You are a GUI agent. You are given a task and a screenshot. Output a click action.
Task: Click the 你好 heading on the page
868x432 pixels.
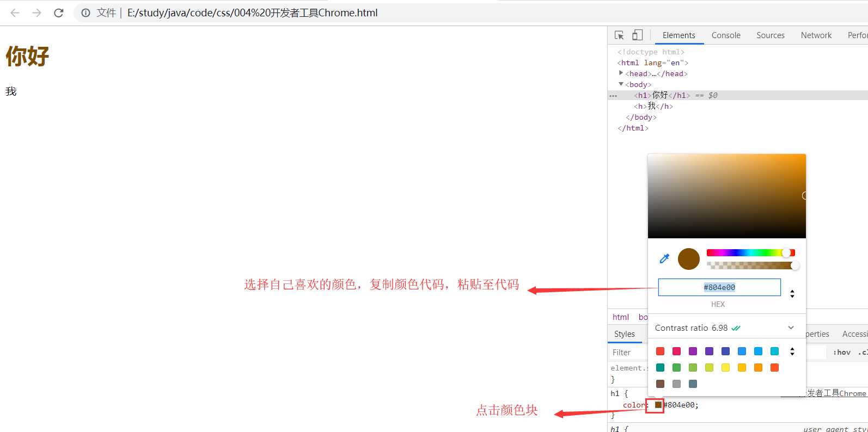(27, 56)
